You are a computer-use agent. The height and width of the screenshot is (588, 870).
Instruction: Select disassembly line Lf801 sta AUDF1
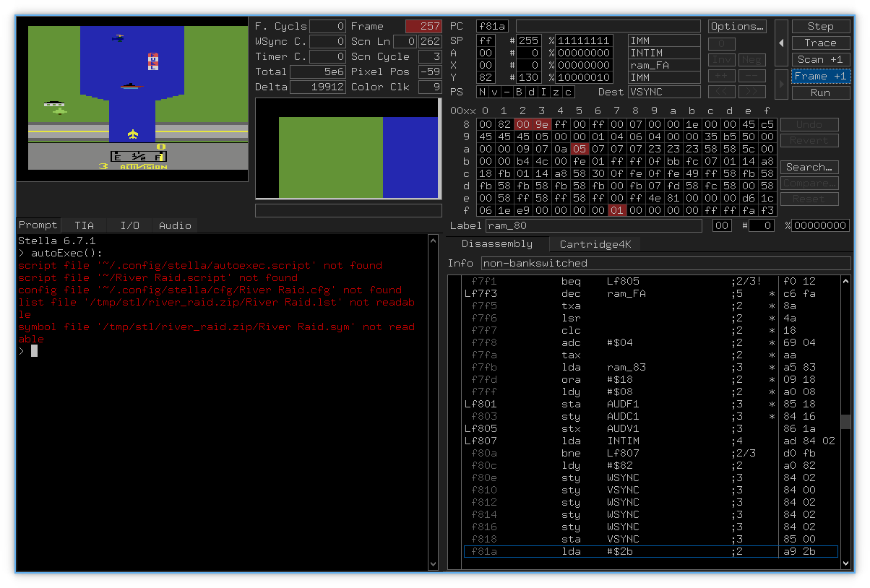(x=650, y=404)
